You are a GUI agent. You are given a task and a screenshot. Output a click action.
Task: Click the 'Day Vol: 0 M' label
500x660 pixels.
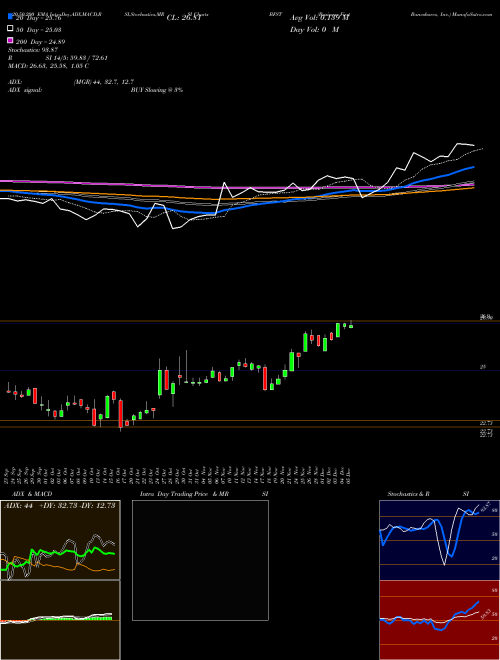pyautogui.click(x=314, y=29)
